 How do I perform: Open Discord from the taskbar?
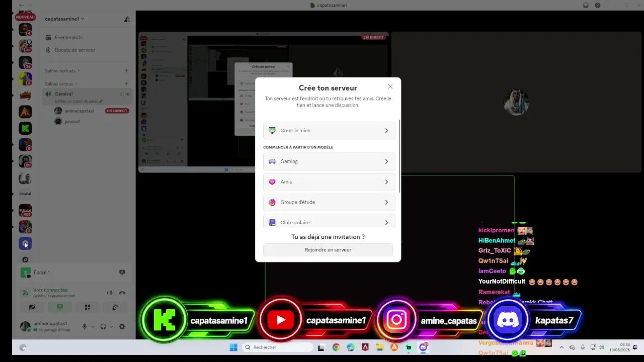pyautogui.click(x=424, y=347)
